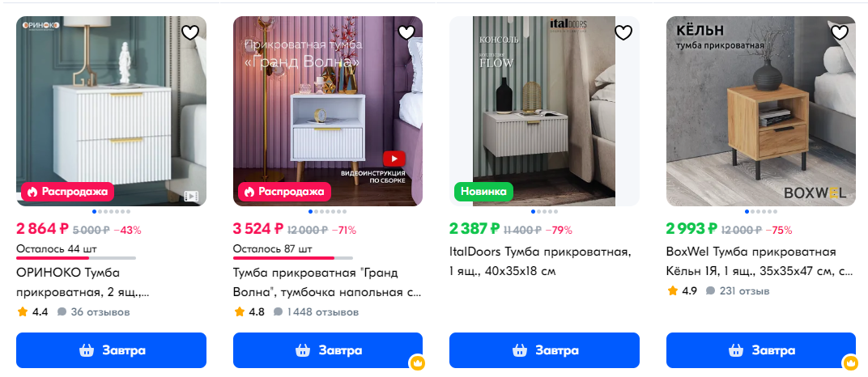
Task: Open video icon on ОРИНОКО product image
Action: click(191, 196)
